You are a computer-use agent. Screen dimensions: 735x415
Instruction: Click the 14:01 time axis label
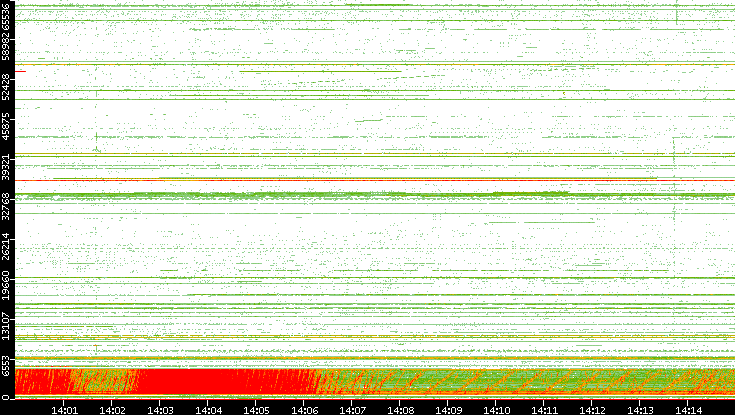point(64,408)
